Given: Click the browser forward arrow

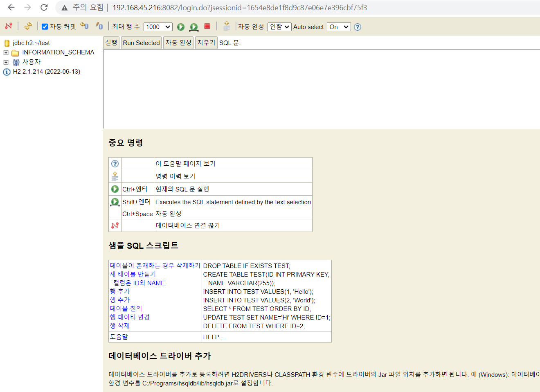Looking at the screenshot, I should (27, 7).
